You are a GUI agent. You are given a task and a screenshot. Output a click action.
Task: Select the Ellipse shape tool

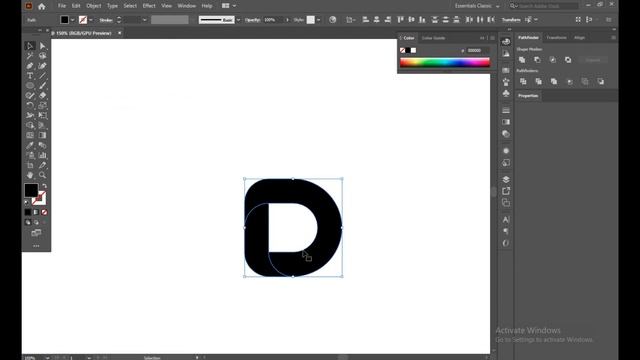30,86
